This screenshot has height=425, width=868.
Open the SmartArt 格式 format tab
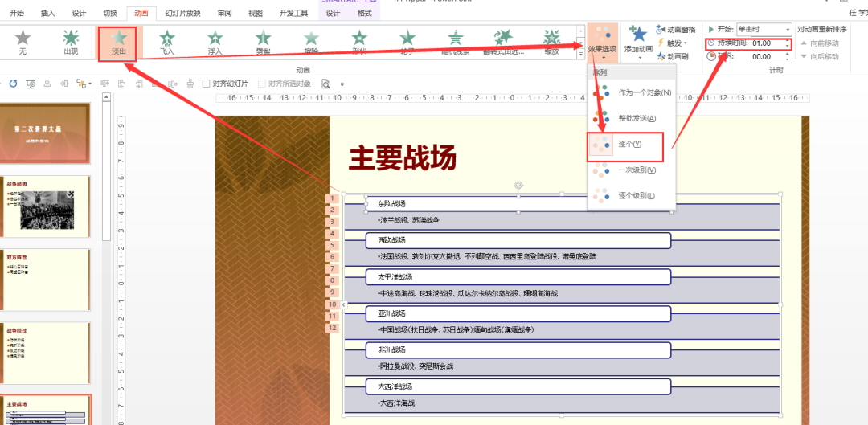pos(364,14)
